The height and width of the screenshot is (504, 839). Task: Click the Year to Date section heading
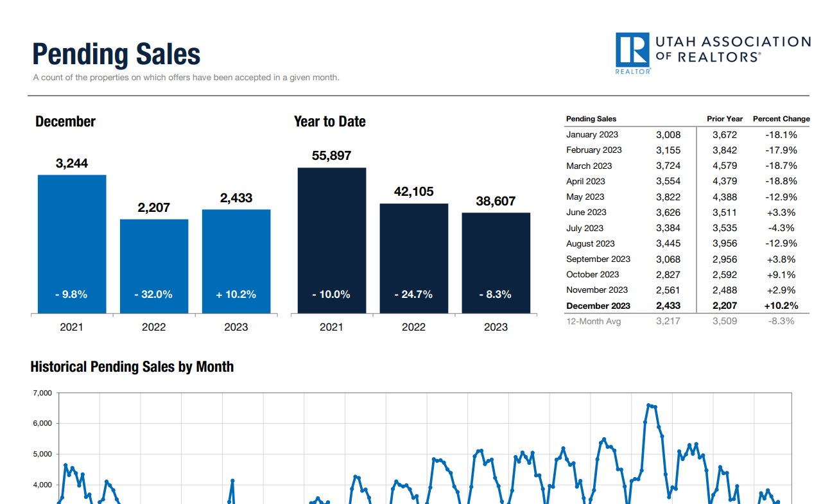click(x=329, y=121)
